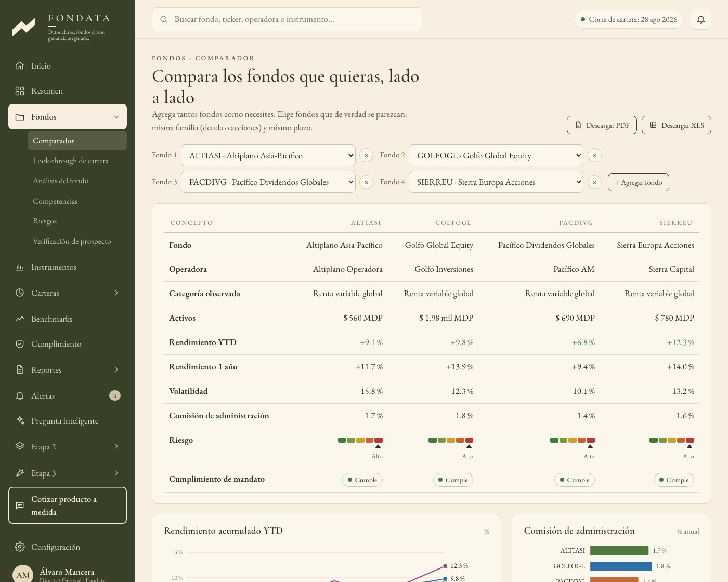Click GOLFOGL Activos $ 1.98 mil MDP
The width and height of the screenshot is (728, 582).
[446, 318]
